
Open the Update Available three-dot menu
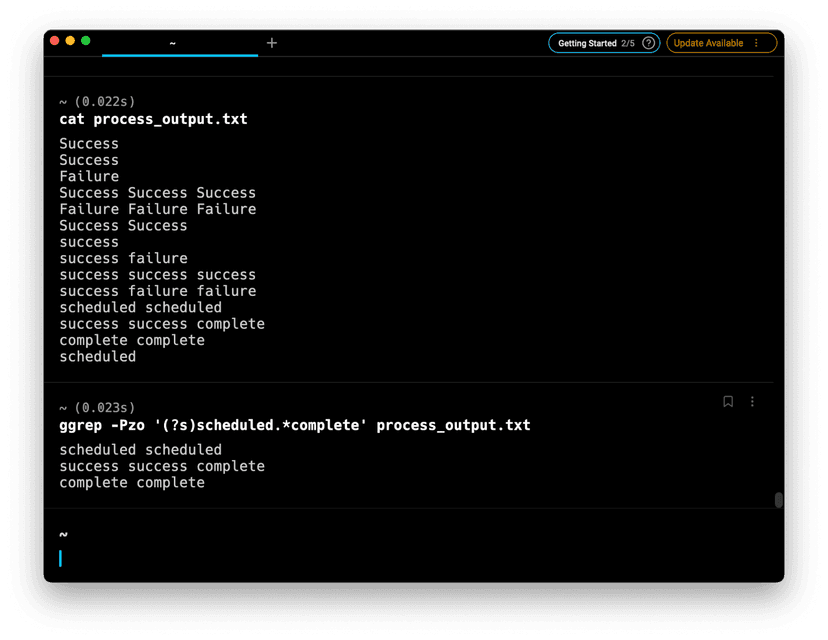point(756,43)
